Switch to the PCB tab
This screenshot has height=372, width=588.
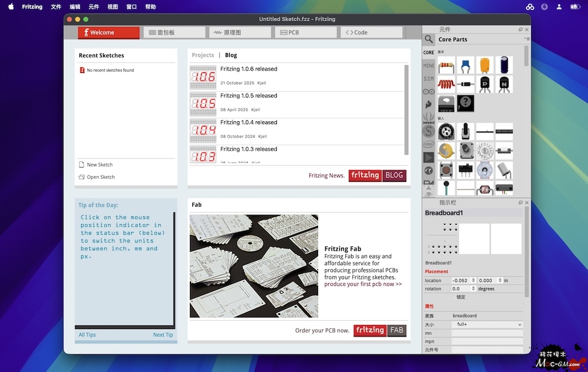point(306,32)
